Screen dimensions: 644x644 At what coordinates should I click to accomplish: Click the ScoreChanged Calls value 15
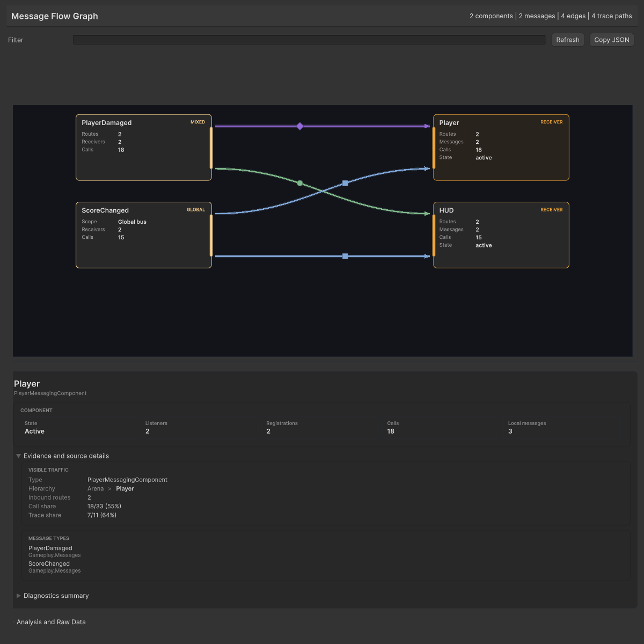tap(121, 237)
